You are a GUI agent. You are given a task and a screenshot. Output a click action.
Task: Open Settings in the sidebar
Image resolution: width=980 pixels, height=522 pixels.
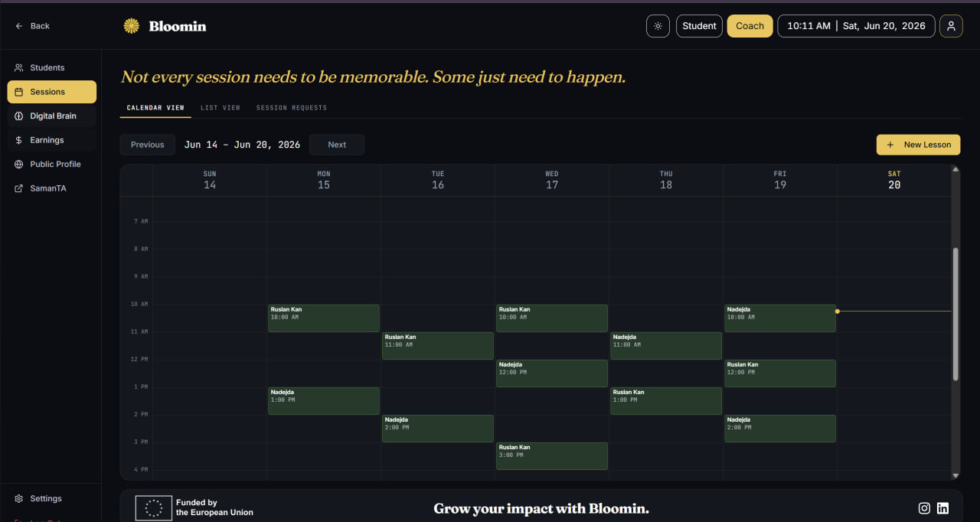click(x=52, y=499)
